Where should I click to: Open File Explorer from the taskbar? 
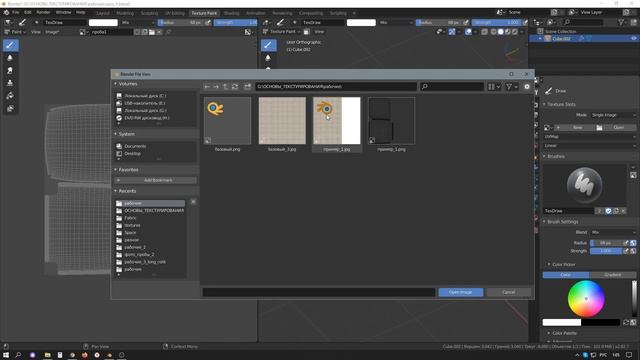pos(47,355)
